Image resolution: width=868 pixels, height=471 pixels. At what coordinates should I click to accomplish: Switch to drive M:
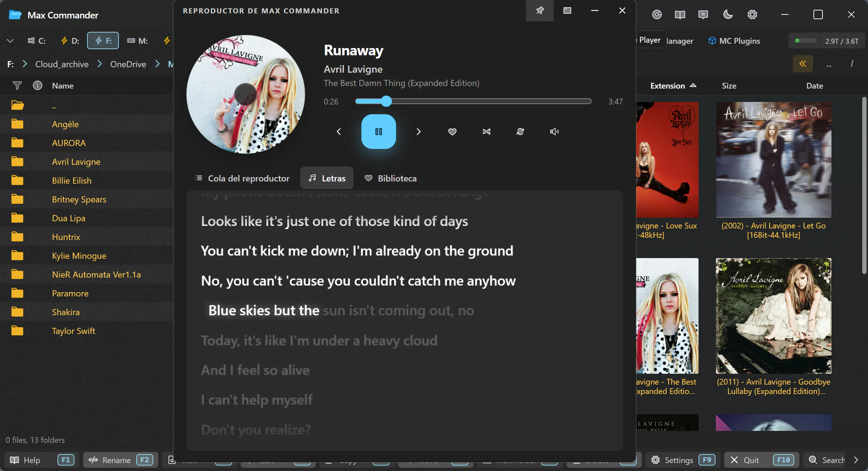(138, 41)
